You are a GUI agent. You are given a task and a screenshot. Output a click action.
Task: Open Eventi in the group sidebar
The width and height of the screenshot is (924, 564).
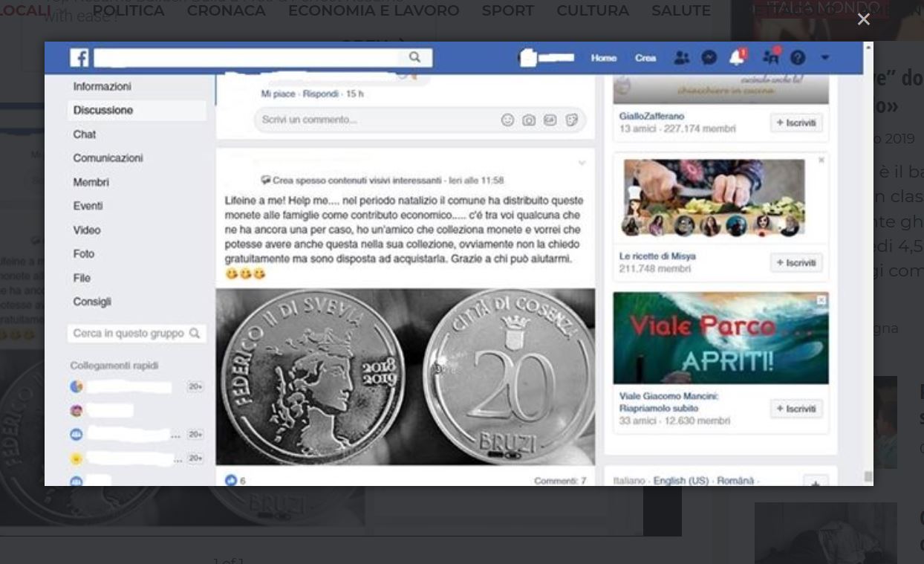click(88, 206)
